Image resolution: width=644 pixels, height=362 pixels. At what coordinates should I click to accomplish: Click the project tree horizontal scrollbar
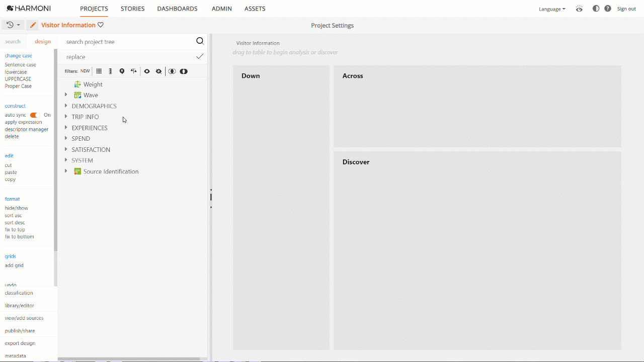click(129, 359)
